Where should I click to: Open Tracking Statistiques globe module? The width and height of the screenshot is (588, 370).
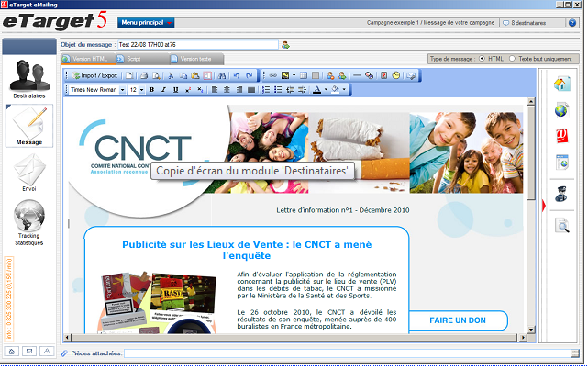click(x=29, y=222)
